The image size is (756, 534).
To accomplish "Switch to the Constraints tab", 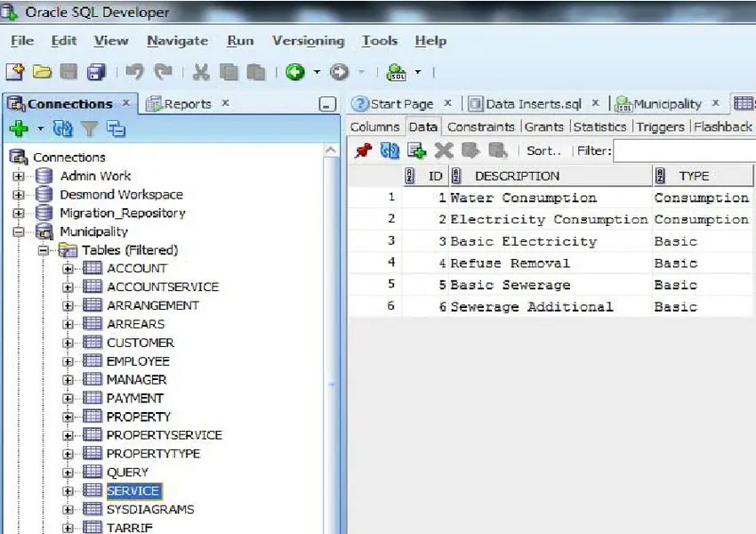I will click(480, 127).
